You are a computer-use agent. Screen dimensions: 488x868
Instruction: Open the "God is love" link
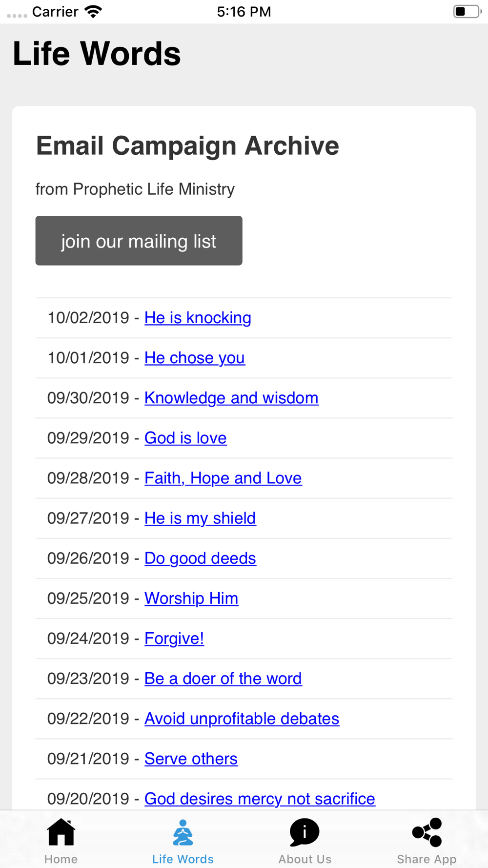pos(185,438)
